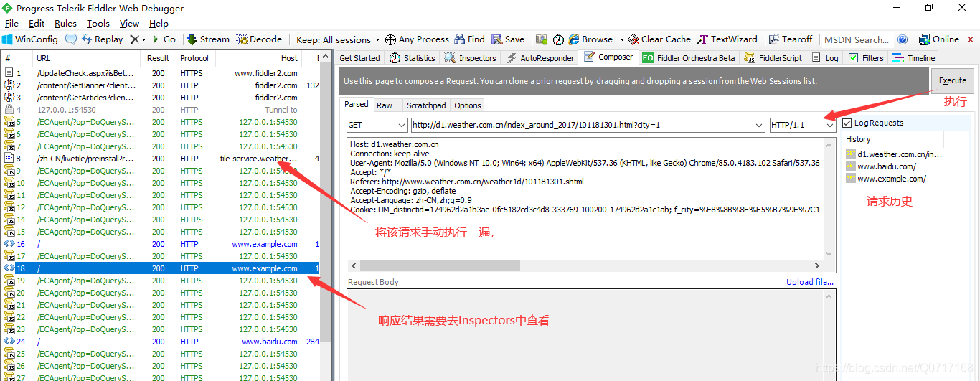Switch to the Log tab

[x=825, y=58]
